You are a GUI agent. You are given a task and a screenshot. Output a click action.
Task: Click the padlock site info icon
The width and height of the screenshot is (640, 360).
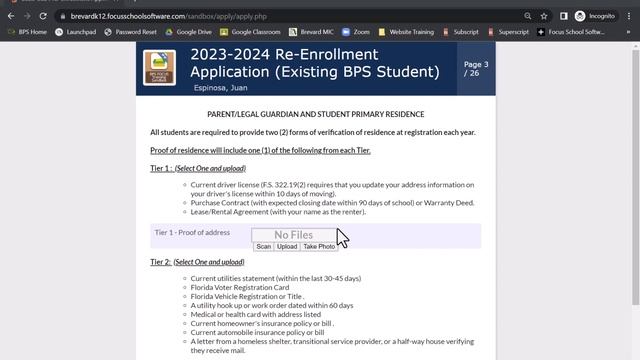(62, 16)
